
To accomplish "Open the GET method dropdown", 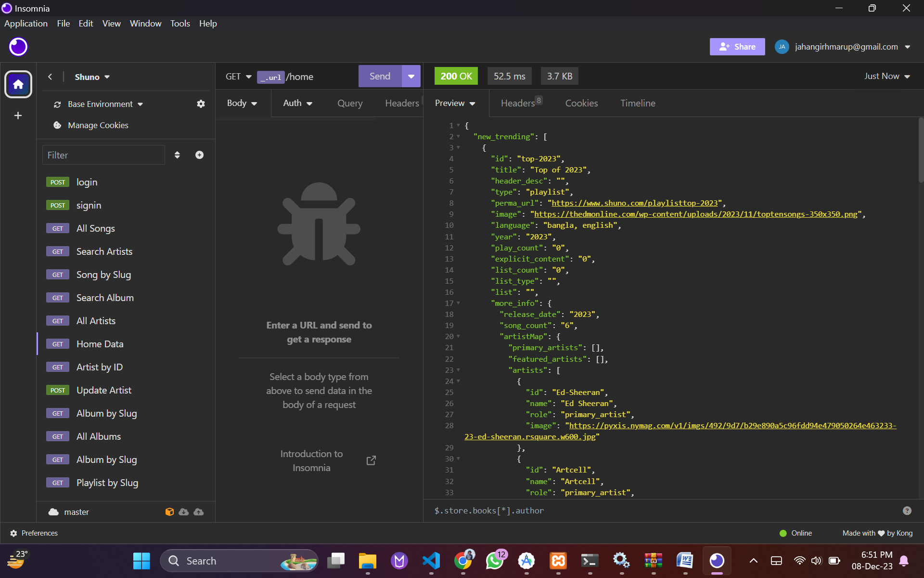I will pyautogui.click(x=239, y=77).
